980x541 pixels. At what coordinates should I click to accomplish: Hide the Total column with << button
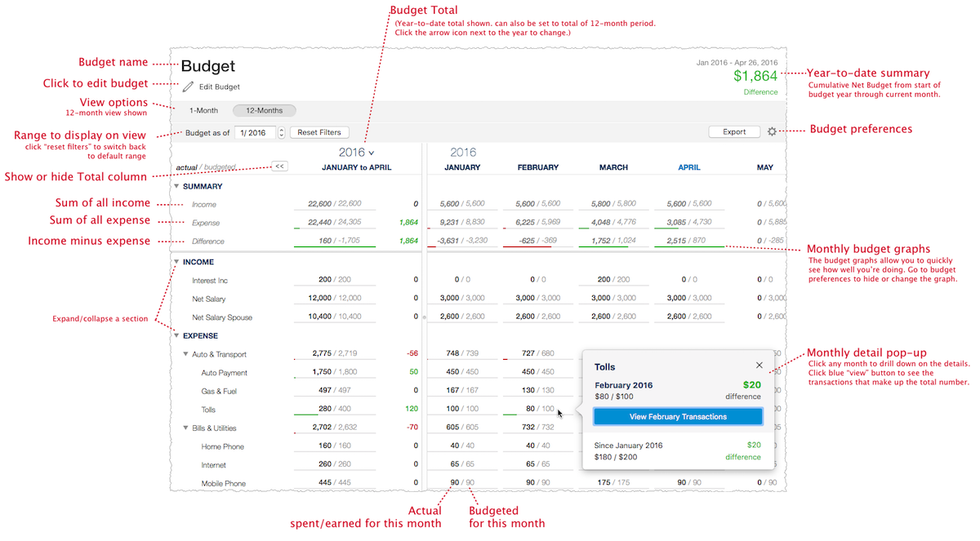point(279,166)
